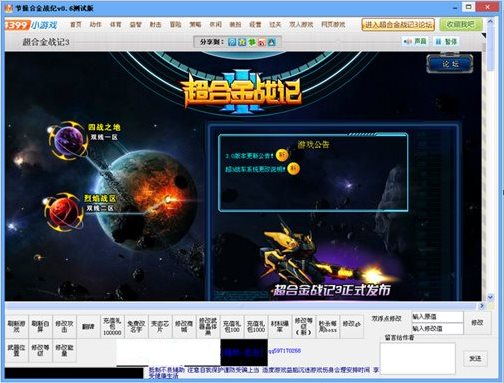Toggle the 声音 sound icon
This screenshot has width=504, height=383.
click(x=415, y=41)
